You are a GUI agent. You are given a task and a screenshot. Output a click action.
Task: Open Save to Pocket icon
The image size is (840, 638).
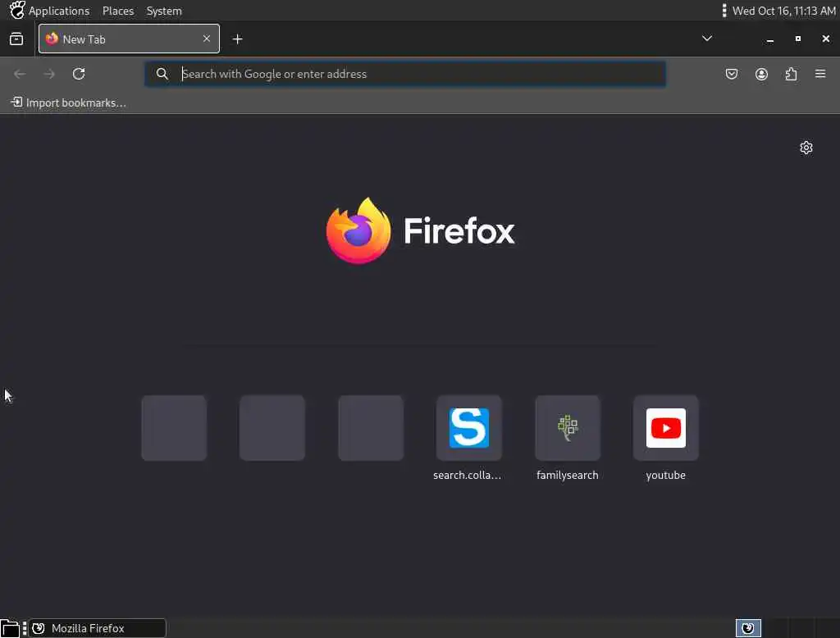731,74
